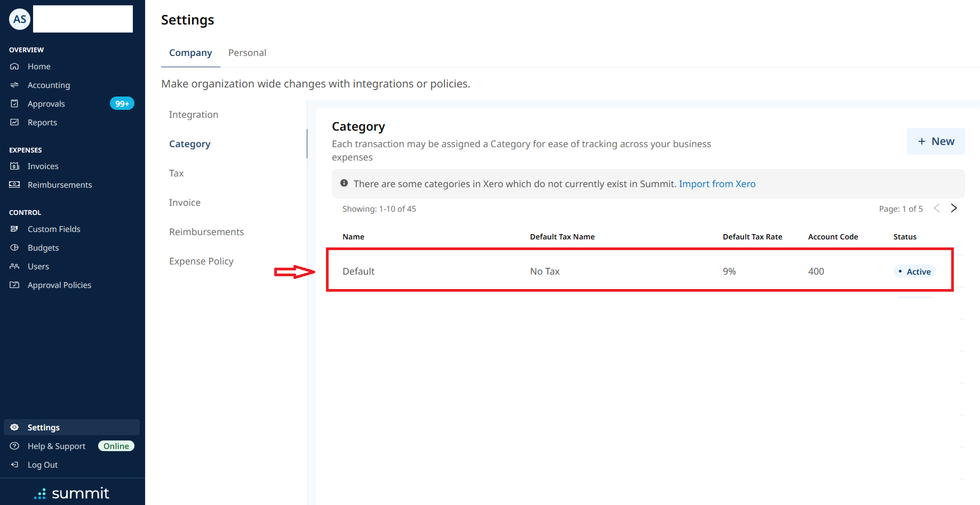Click the AS profile avatar
Viewport: 980px width, 505px height.
point(20,19)
